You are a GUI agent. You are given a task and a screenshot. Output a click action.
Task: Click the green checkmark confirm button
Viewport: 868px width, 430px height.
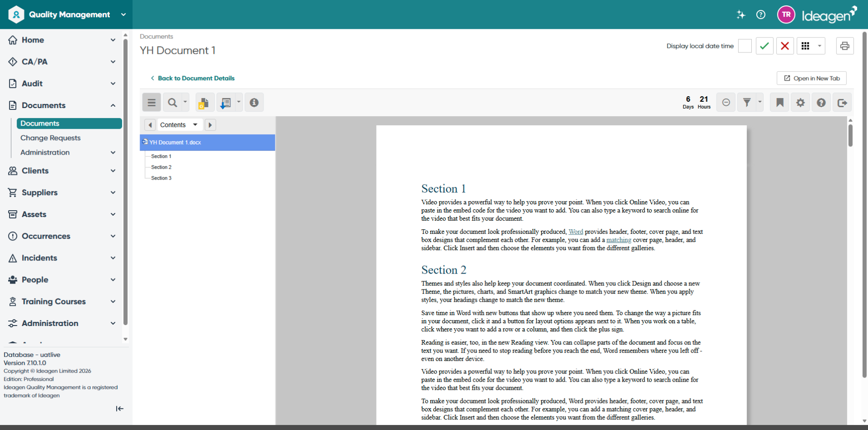(x=764, y=46)
